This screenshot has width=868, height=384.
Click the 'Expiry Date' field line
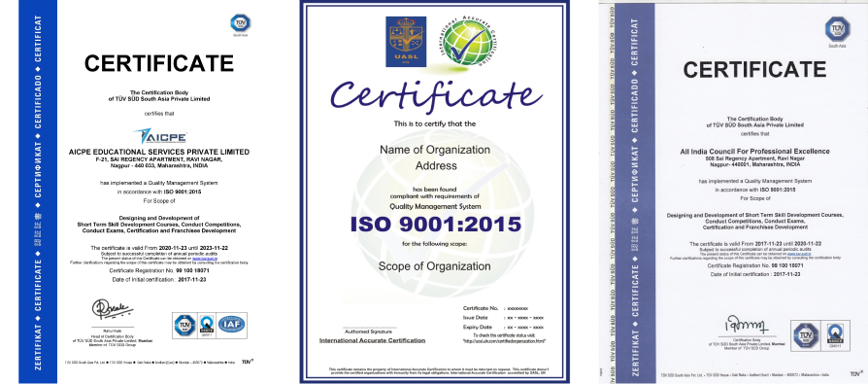click(503, 328)
